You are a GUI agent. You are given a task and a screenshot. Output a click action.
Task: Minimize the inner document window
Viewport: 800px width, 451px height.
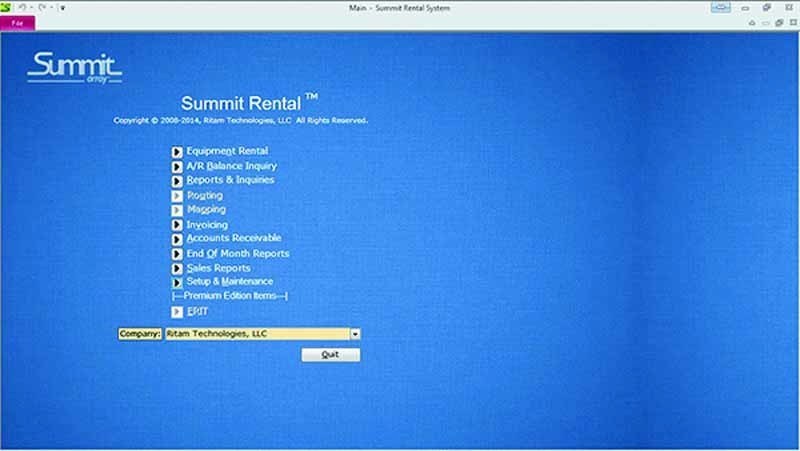tap(766, 23)
